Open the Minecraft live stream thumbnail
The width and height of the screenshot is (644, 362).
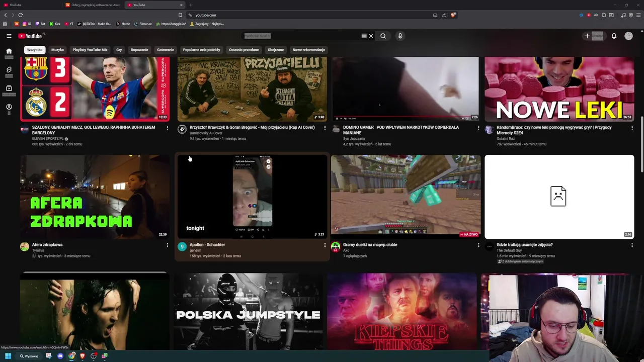click(406, 197)
